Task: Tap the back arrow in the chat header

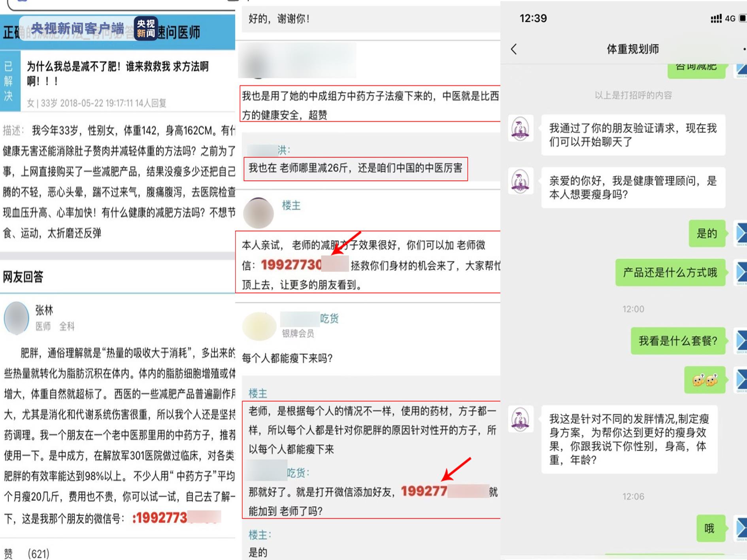Action: (x=514, y=49)
